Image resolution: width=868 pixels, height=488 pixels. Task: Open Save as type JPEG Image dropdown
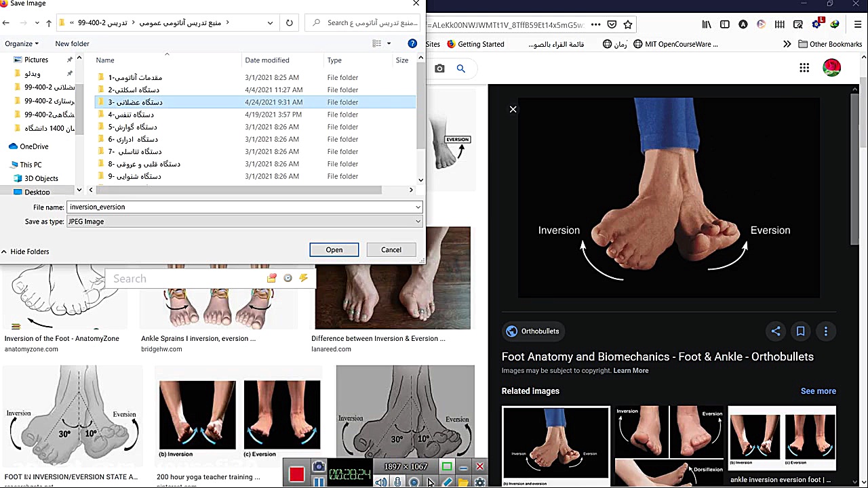(245, 222)
